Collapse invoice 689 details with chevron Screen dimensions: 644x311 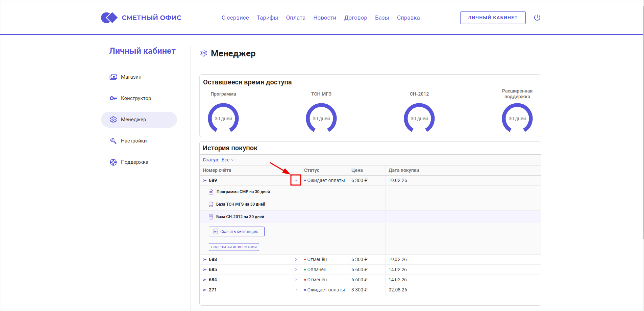(x=296, y=180)
